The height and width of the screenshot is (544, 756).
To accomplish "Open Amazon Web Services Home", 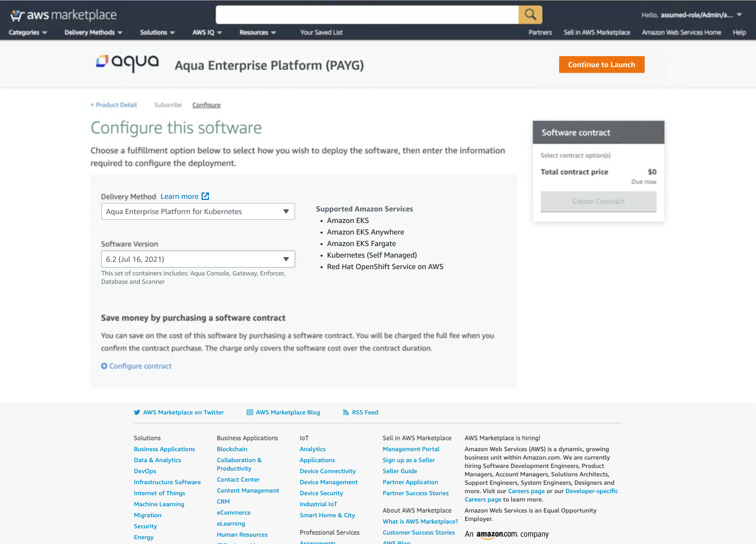I will (681, 33).
